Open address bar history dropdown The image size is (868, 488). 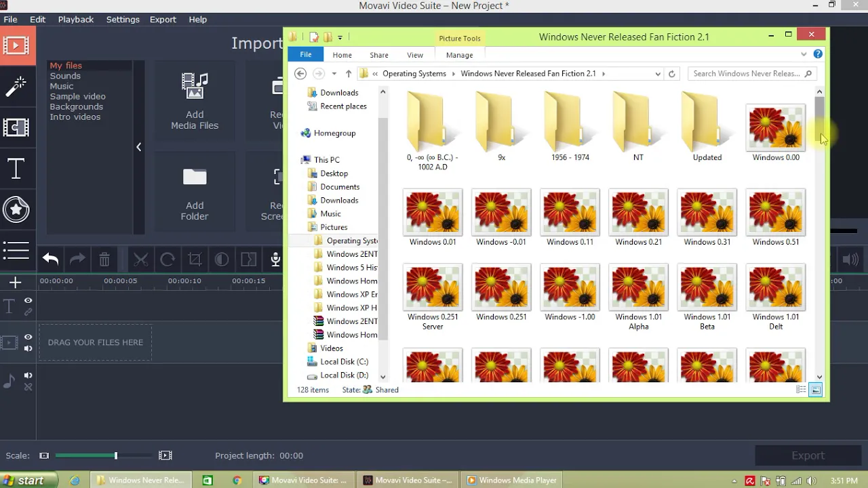click(658, 73)
